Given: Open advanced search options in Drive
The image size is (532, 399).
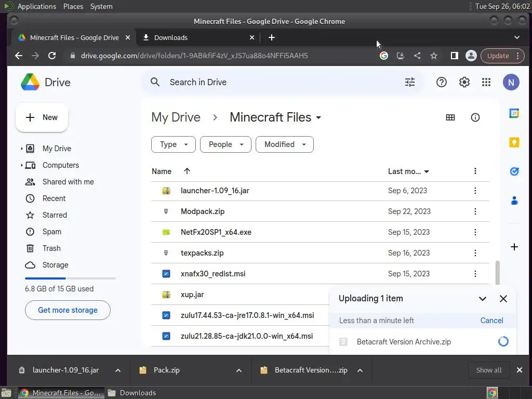Looking at the screenshot, I should (x=410, y=82).
